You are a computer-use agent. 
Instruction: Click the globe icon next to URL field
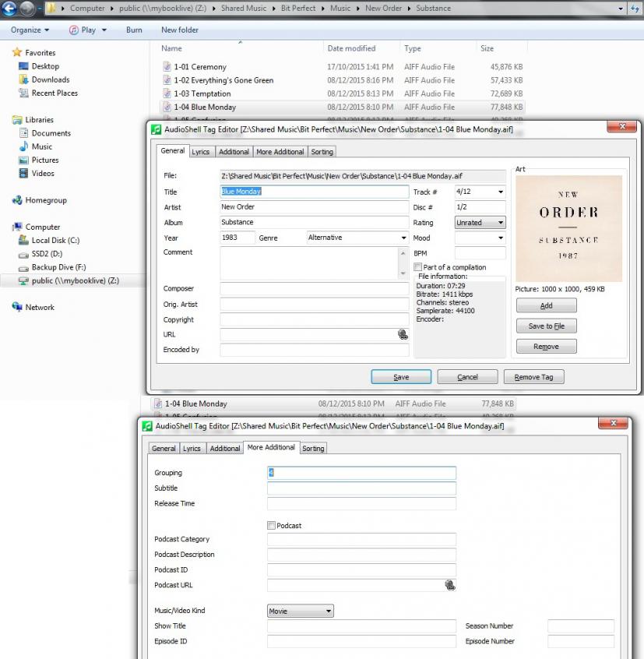coord(403,334)
